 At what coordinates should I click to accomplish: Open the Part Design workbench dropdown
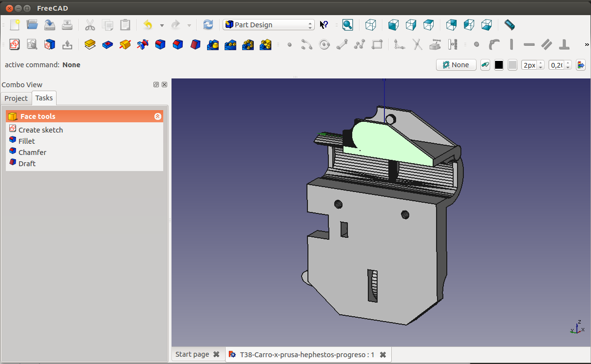click(269, 25)
